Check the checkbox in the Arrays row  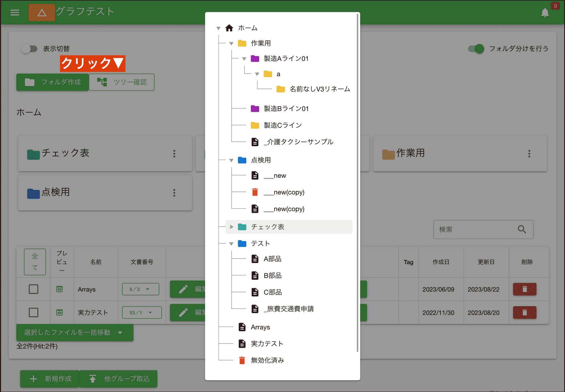pyautogui.click(x=33, y=289)
